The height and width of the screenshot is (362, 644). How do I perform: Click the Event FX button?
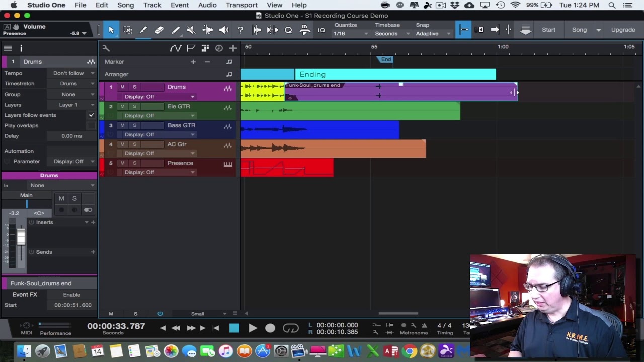click(x=25, y=295)
